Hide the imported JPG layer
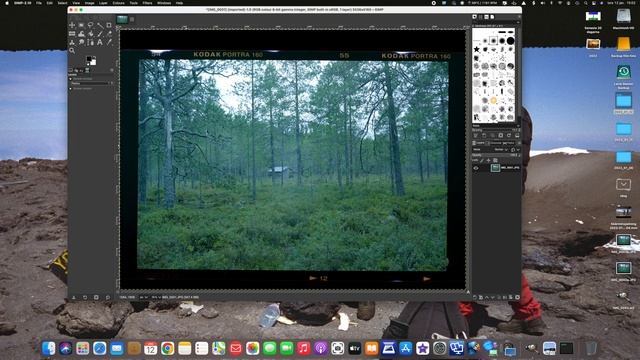640x360 pixels. (476, 168)
